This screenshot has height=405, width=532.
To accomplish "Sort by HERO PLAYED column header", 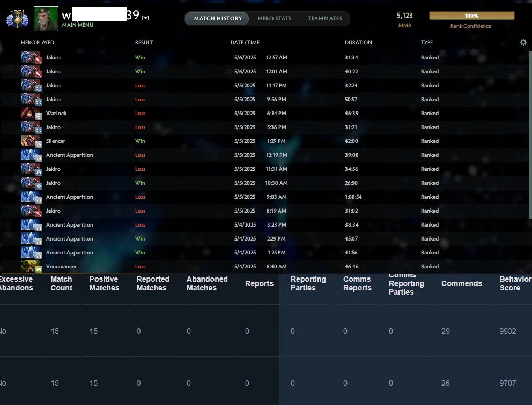I will pyautogui.click(x=38, y=42).
